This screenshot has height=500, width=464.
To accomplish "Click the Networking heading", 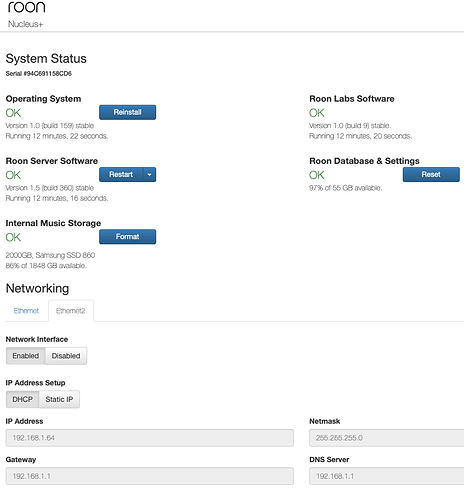I will pyautogui.click(x=37, y=288).
